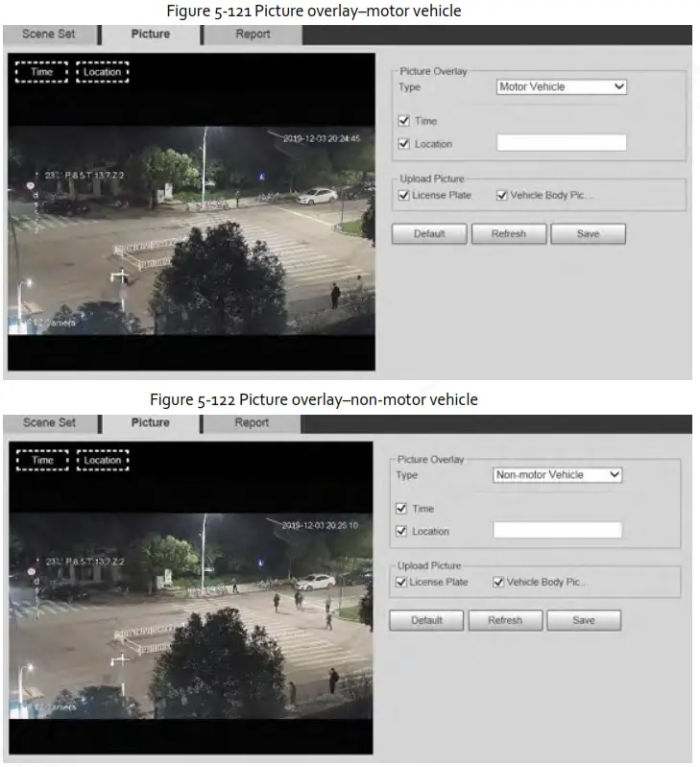Click the 'Figure 5-122 Picture overlay–non-motor vehicle' caption

coord(314,399)
